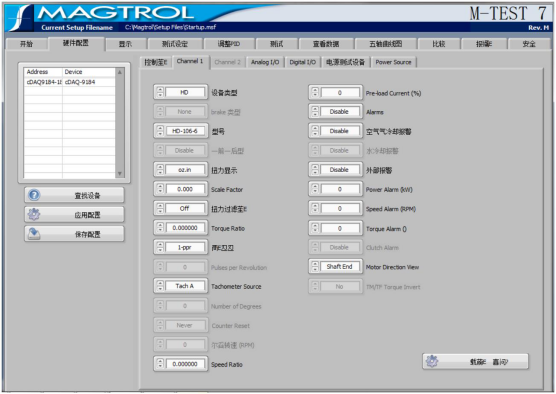Click the device list scroll-down arrow
The width and height of the screenshot is (556, 394).
120,173
